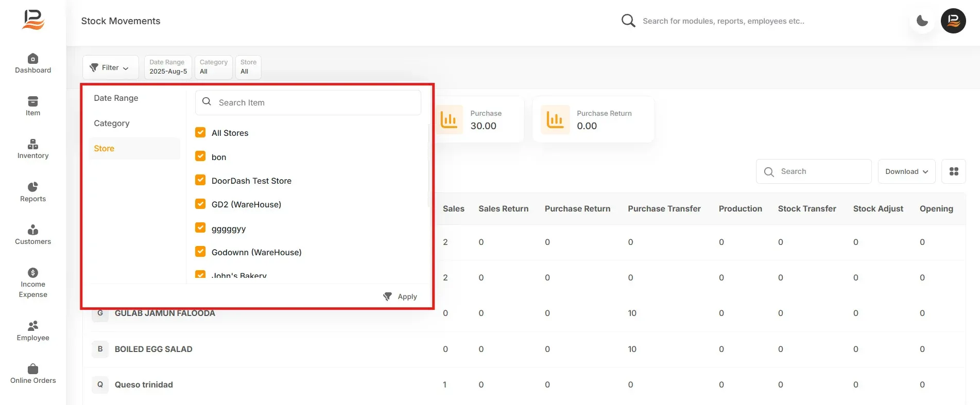The image size is (980, 405).
Task: Toggle dark mode moon icon
Action: coord(922,21)
